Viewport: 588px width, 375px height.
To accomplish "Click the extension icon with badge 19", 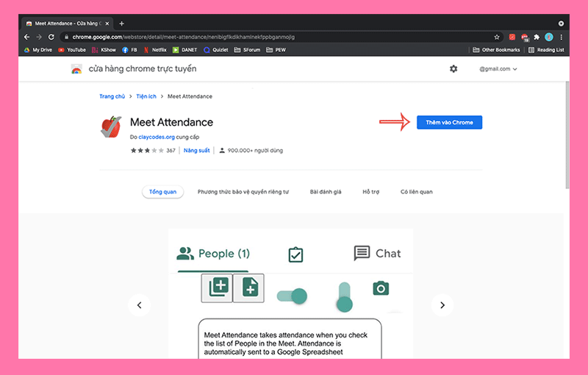I will (525, 37).
